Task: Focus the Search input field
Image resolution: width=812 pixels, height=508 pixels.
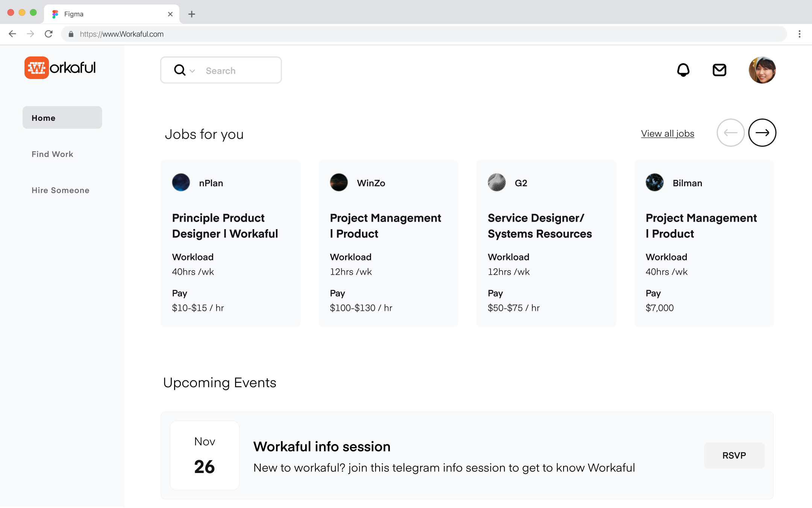Action: [x=241, y=71]
